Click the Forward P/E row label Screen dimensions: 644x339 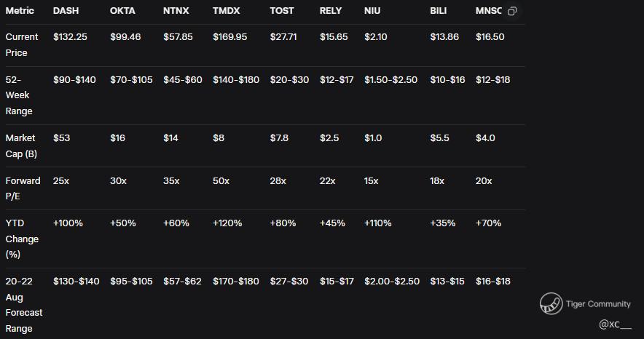(23, 188)
